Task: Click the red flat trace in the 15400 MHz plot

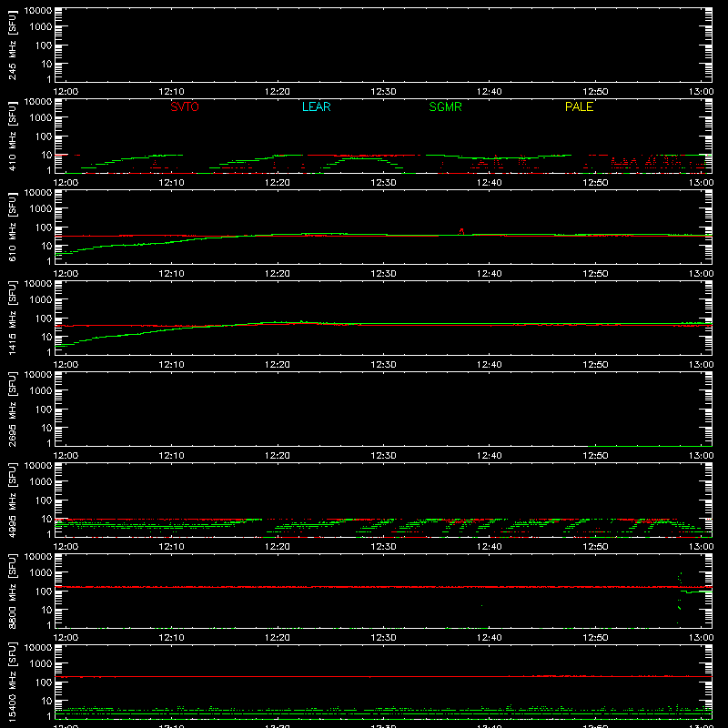Action: tap(383, 676)
